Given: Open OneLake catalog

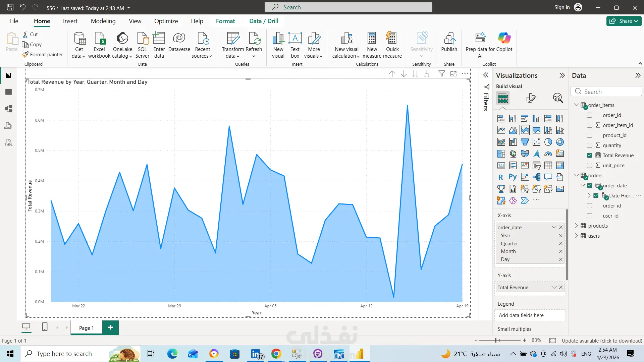Looking at the screenshot, I should (x=122, y=45).
